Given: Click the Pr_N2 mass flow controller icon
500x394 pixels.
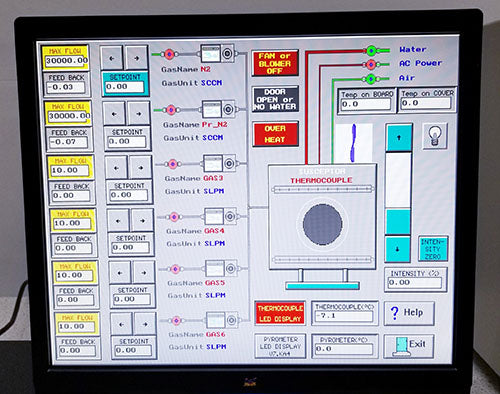Looking at the screenshot, I should click(x=219, y=109).
